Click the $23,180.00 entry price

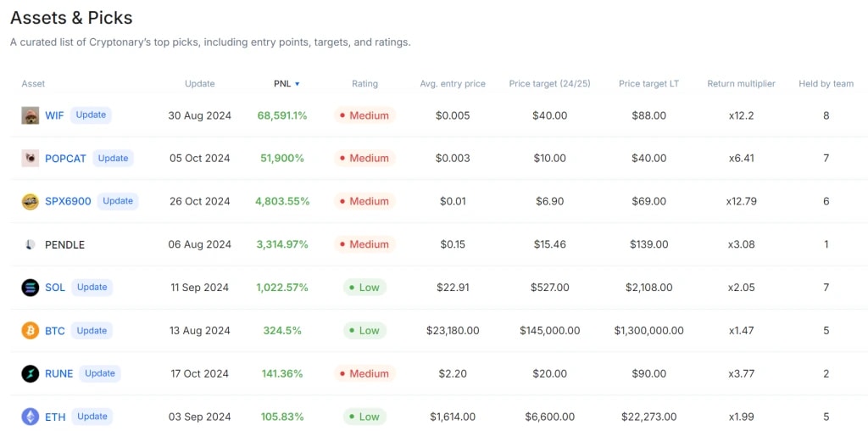click(453, 331)
